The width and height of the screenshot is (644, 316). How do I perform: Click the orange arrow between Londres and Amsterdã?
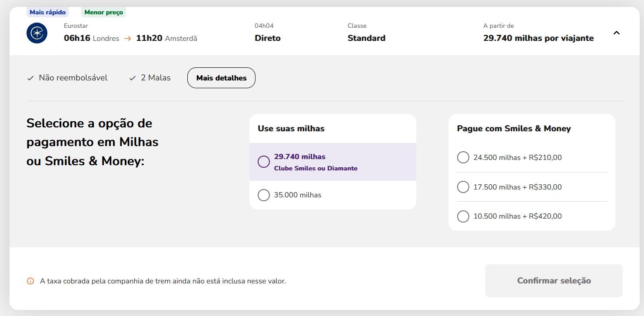[x=127, y=38]
